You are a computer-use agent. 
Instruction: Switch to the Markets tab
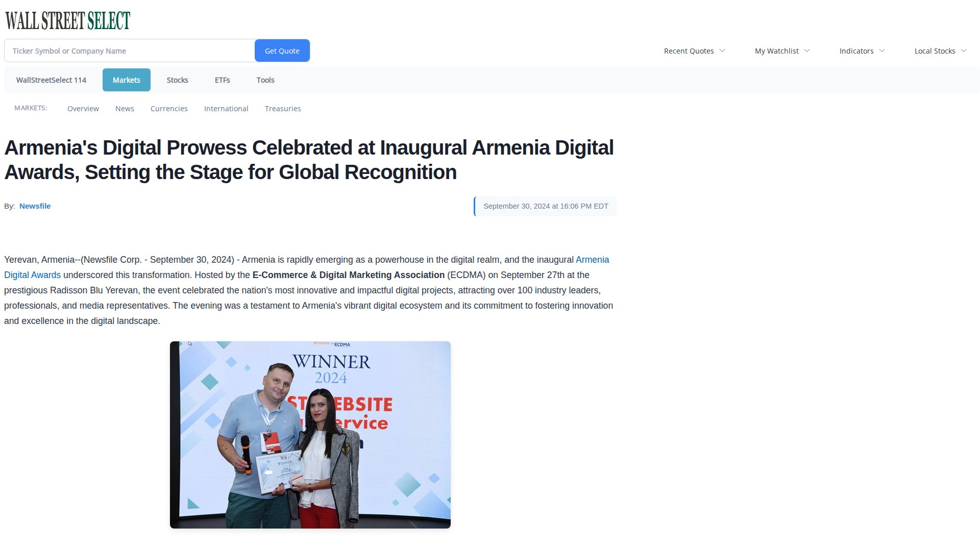coord(126,80)
